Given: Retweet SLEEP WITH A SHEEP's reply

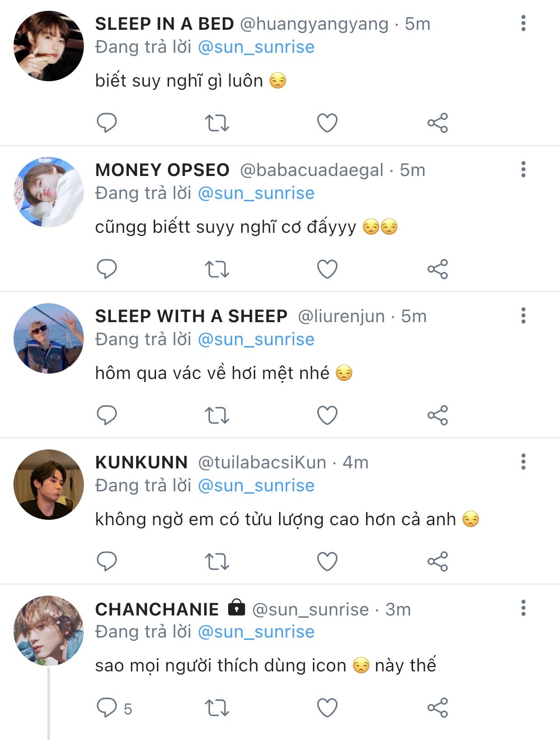Looking at the screenshot, I should [217, 415].
